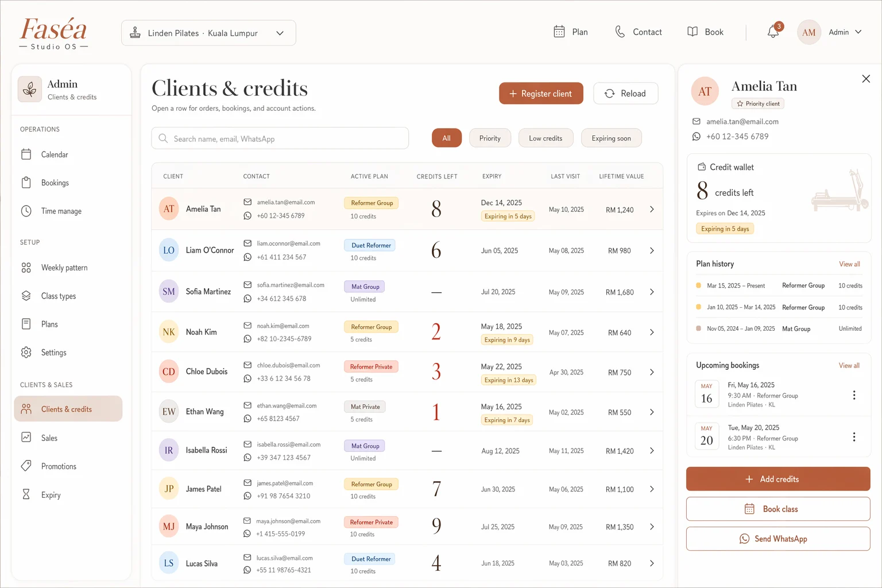Open the notifications bell
The image size is (882, 588).
[773, 32]
